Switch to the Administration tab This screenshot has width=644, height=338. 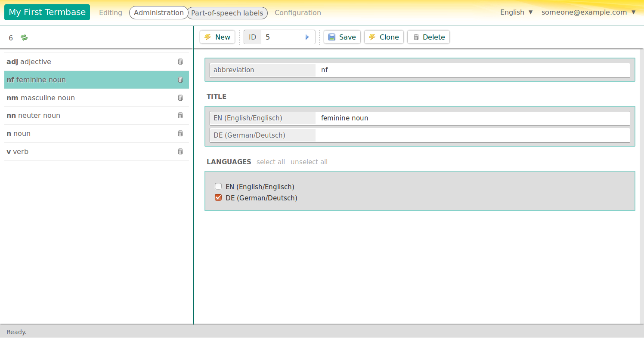pyautogui.click(x=158, y=12)
